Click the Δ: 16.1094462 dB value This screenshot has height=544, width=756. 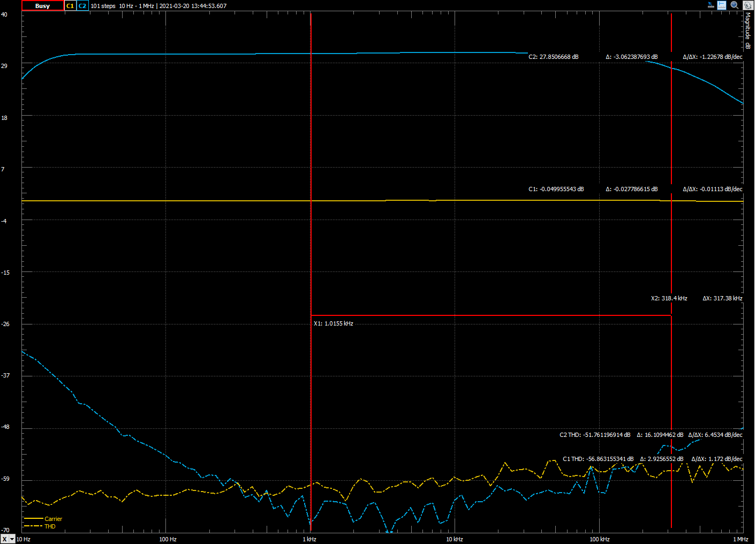(x=660, y=435)
